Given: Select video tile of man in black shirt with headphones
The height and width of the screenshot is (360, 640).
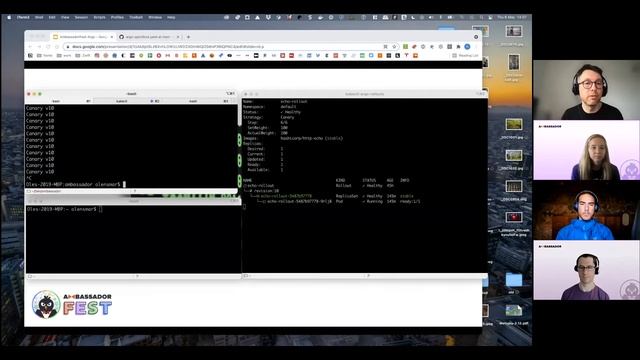Looking at the screenshot, I should (x=586, y=90).
